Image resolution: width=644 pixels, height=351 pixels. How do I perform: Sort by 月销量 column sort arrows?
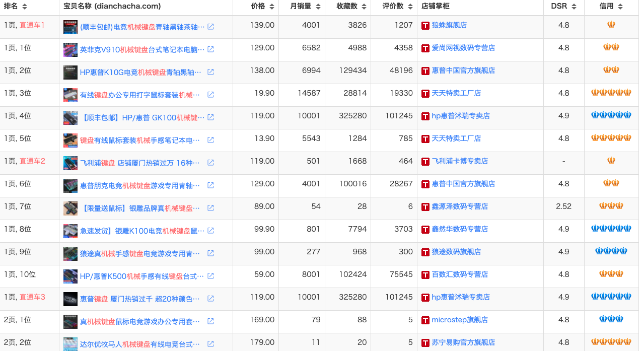pos(319,7)
